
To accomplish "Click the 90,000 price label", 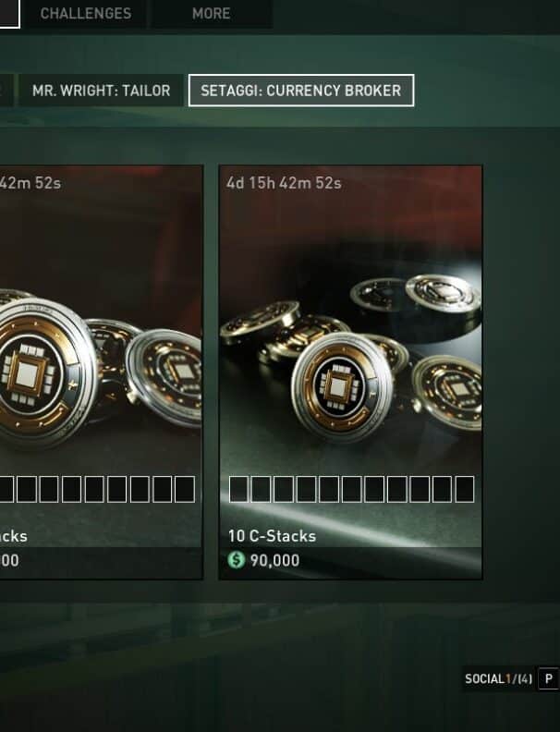I will (274, 560).
